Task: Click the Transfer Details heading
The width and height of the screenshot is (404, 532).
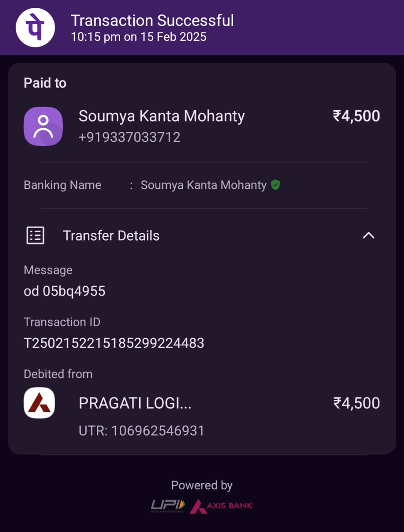Action: tap(111, 236)
